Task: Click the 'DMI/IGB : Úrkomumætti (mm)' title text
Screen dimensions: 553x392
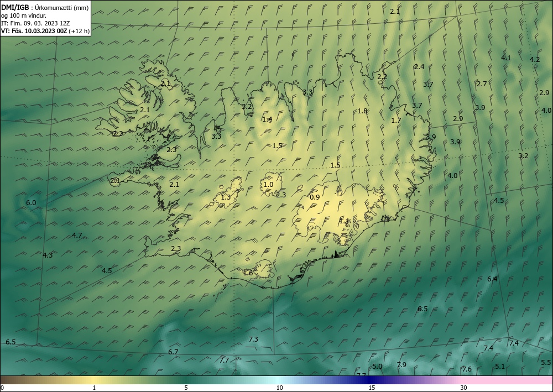Action: click(x=44, y=8)
